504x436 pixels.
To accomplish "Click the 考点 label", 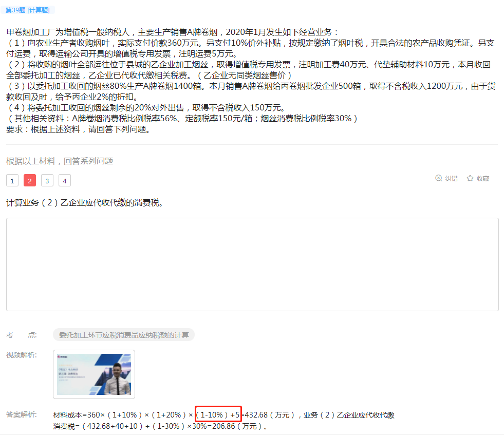I will pyautogui.click(x=21, y=335).
